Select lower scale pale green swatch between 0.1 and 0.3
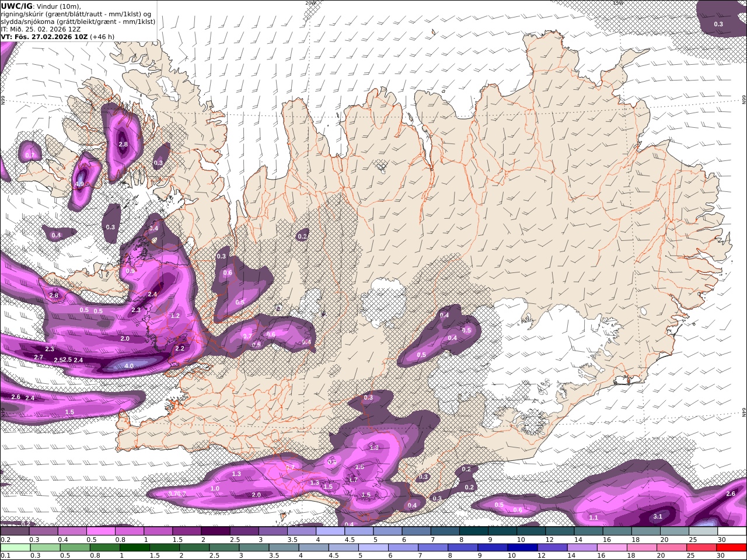The width and height of the screenshot is (747, 560). coord(15,548)
